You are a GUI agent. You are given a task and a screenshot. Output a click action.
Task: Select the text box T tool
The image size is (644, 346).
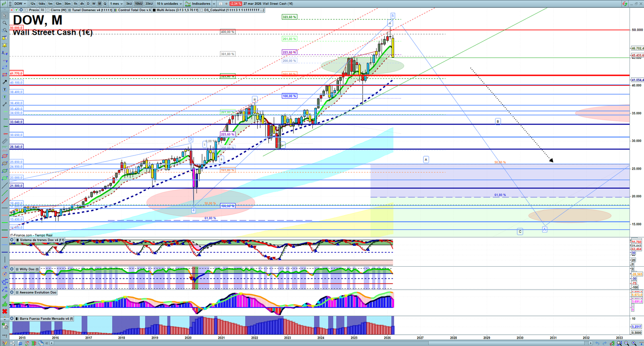click(x=4, y=89)
